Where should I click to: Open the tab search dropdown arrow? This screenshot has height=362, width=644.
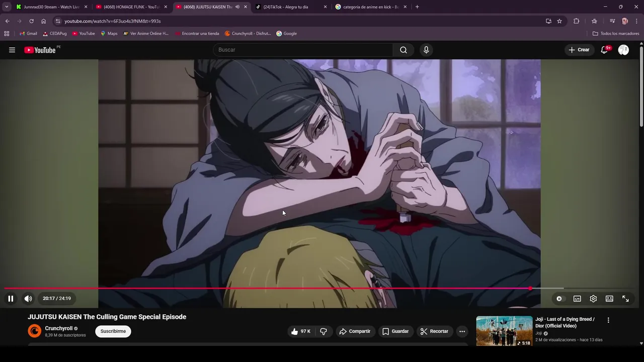7,7
